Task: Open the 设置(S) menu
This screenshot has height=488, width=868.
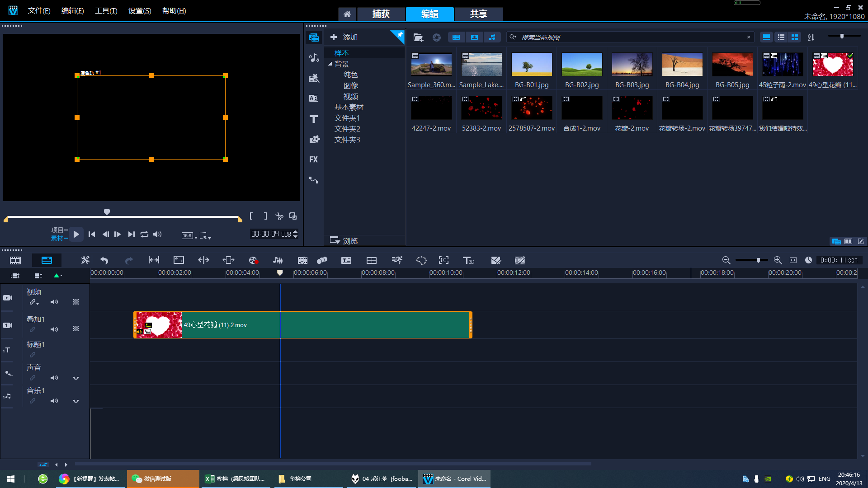Action: pos(140,11)
